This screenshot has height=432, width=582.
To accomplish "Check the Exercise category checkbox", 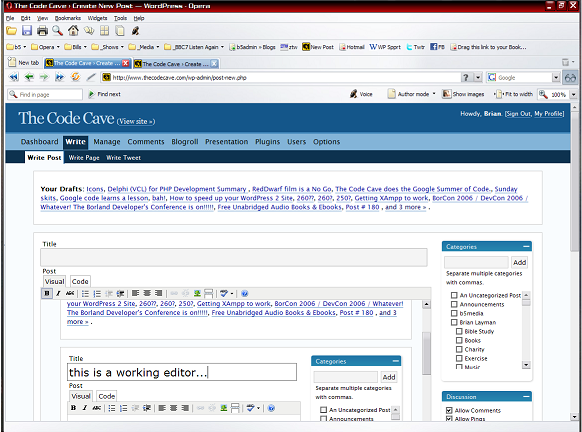I will 459,359.
